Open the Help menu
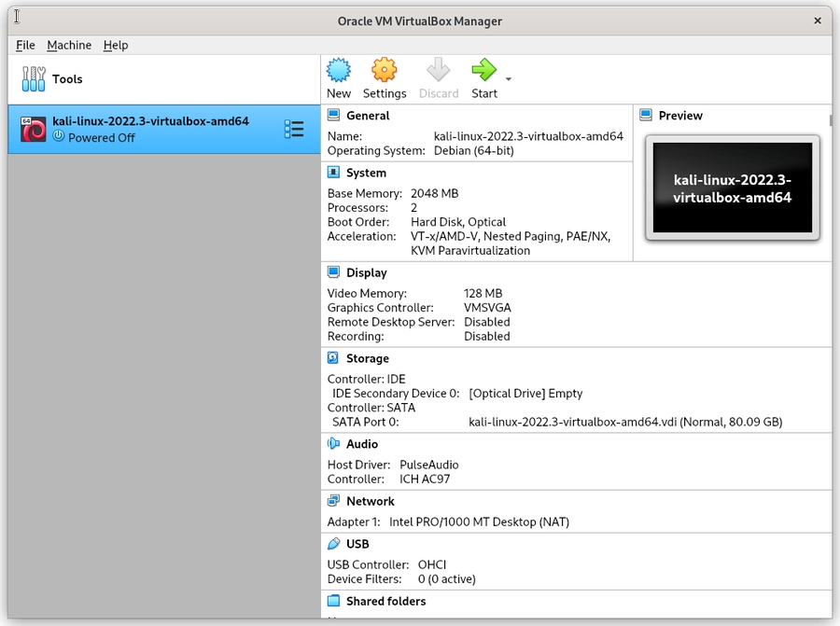Image resolution: width=840 pixels, height=626 pixels. pyautogui.click(x=116, y=45)
